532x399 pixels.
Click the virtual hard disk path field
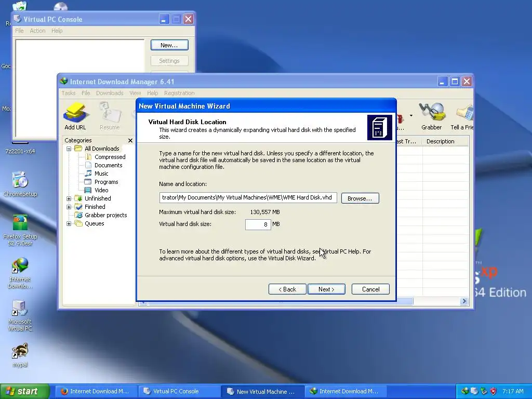[248, 197]
